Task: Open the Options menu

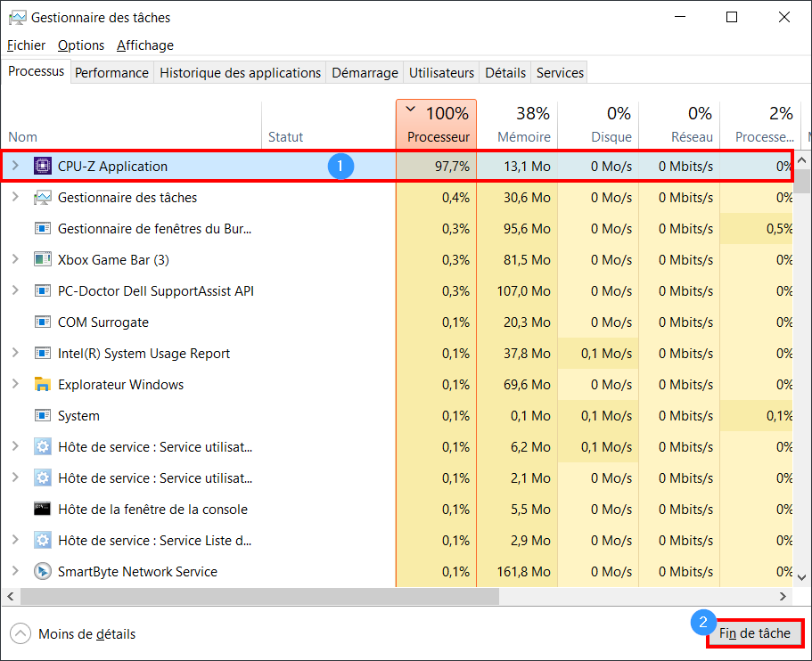Action: click(81, 45)
